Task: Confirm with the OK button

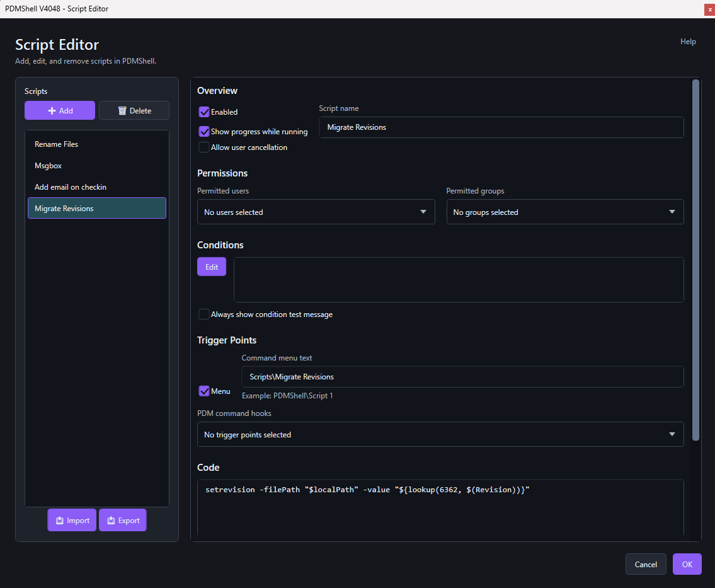Action: 687,564
